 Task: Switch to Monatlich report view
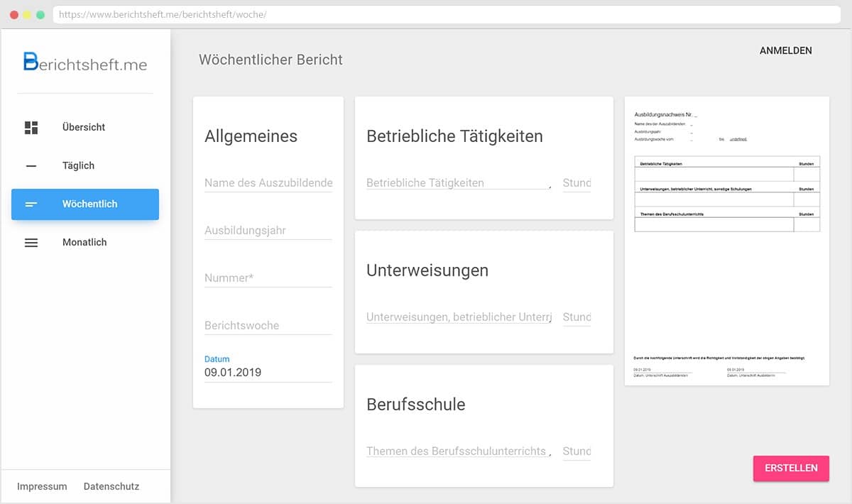(84, 243)
